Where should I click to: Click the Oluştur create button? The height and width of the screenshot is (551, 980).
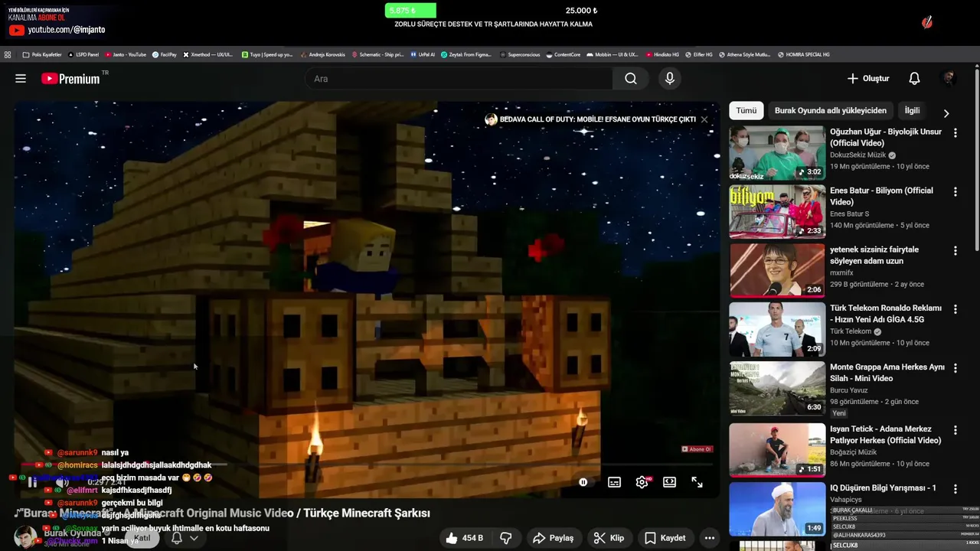point(868,79)
